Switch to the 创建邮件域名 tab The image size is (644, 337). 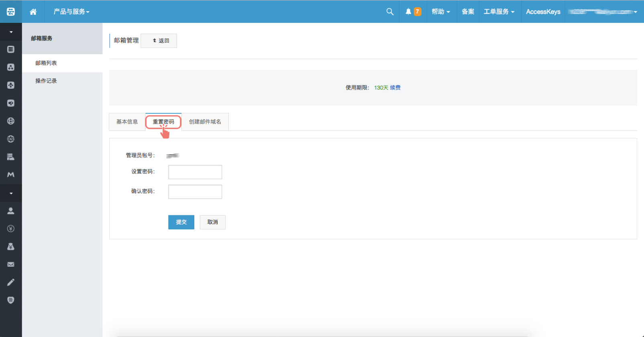click(x=205, y=122)
